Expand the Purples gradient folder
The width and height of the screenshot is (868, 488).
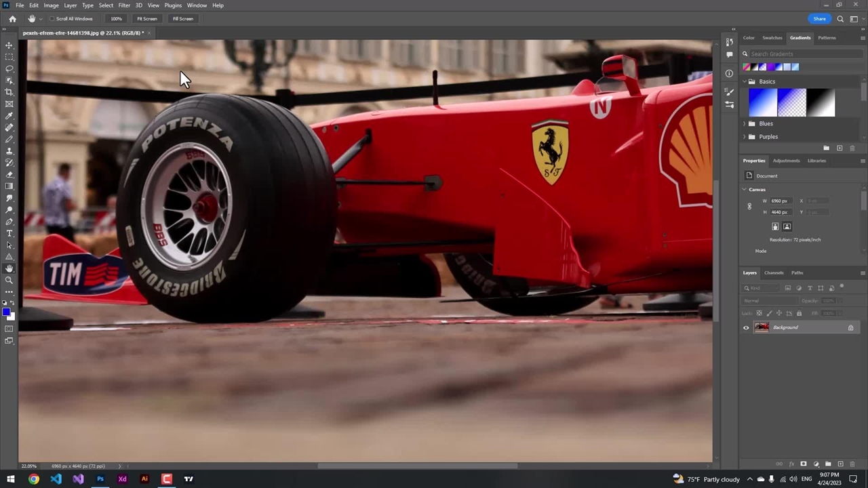(x=745, y=137)
